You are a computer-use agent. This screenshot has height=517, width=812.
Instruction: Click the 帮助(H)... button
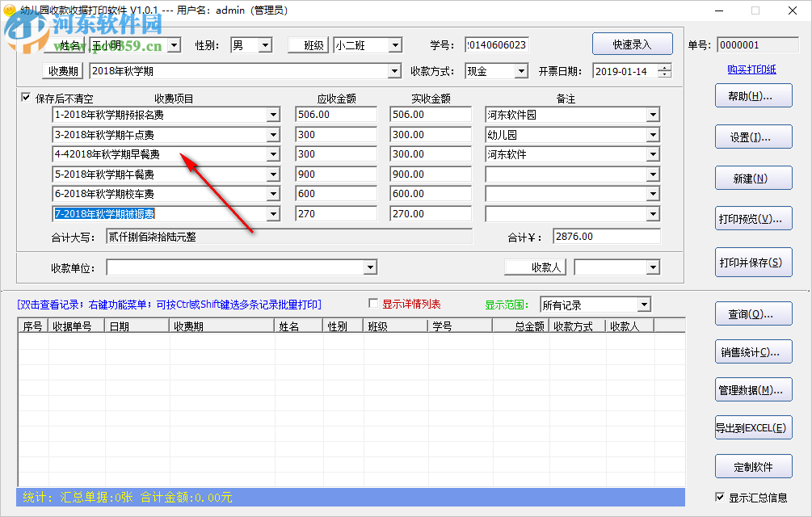click(754, 96)
